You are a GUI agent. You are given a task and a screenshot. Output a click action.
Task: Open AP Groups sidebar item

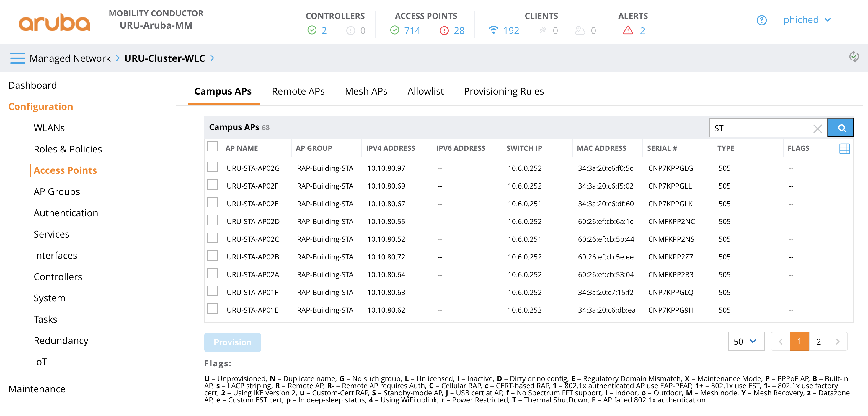pyautogui.click(x=57, y=191)
